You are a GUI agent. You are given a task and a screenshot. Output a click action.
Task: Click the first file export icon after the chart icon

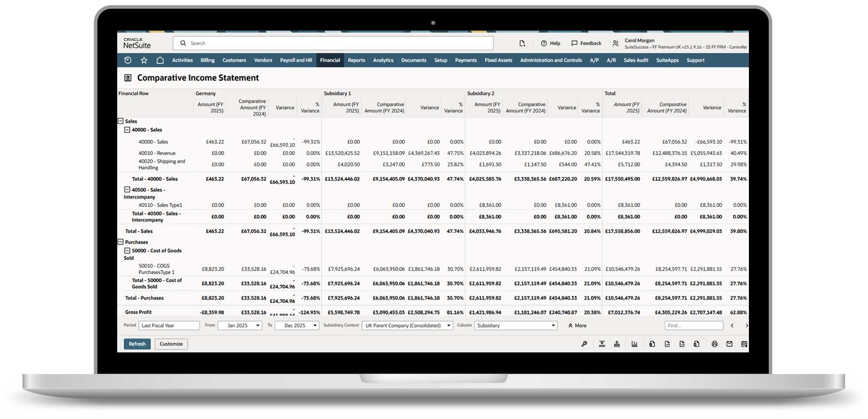click(652, 344)
